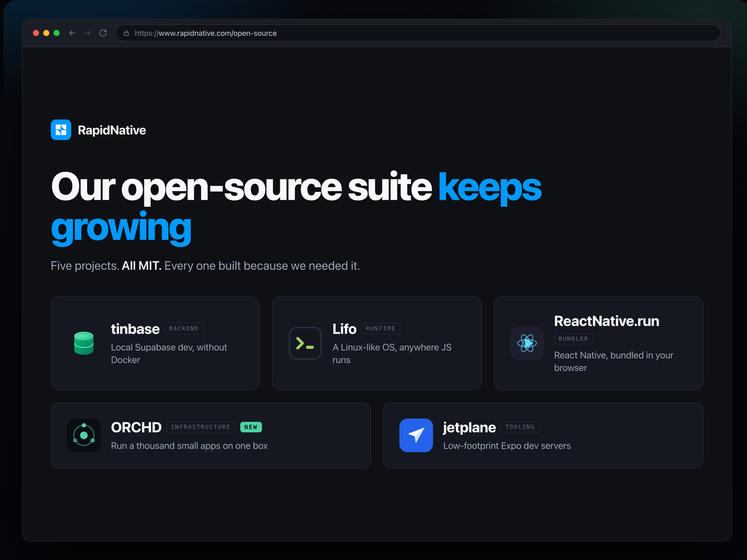This screenshot has width=747, height=560.
Task: Click the Lifo terminal prompt icon
Action: click(305, 343)
